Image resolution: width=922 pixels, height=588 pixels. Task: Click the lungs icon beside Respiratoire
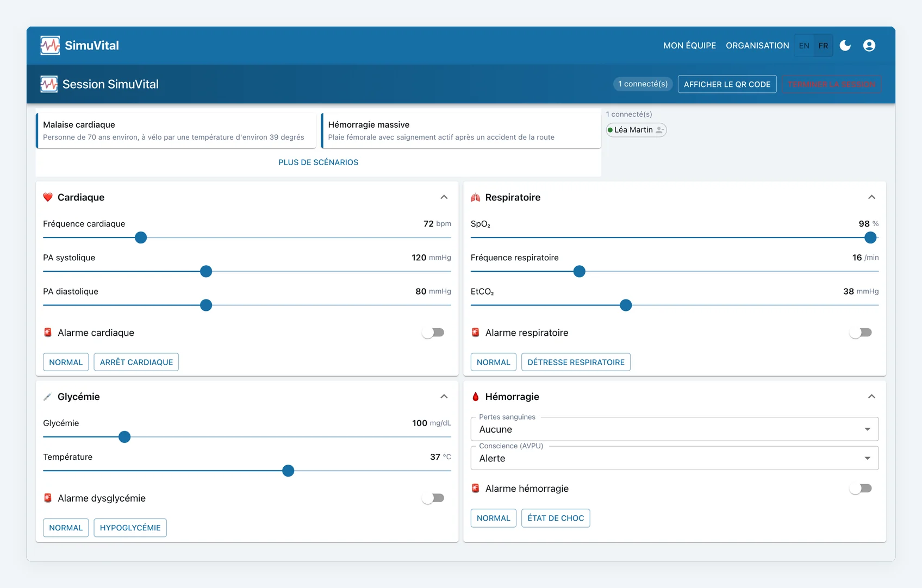click(476, 197)
